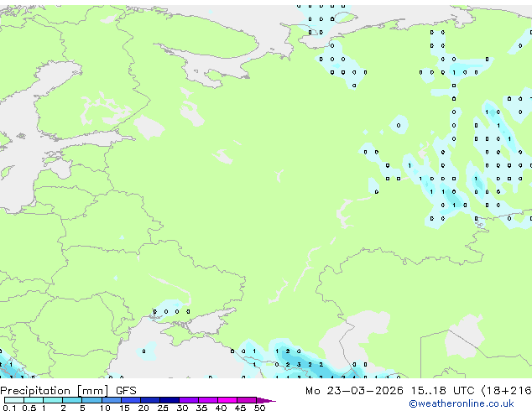Viewport: 532px width, 411px height.
Task: Click the "40" legend scale label
Action: [221, 408]
